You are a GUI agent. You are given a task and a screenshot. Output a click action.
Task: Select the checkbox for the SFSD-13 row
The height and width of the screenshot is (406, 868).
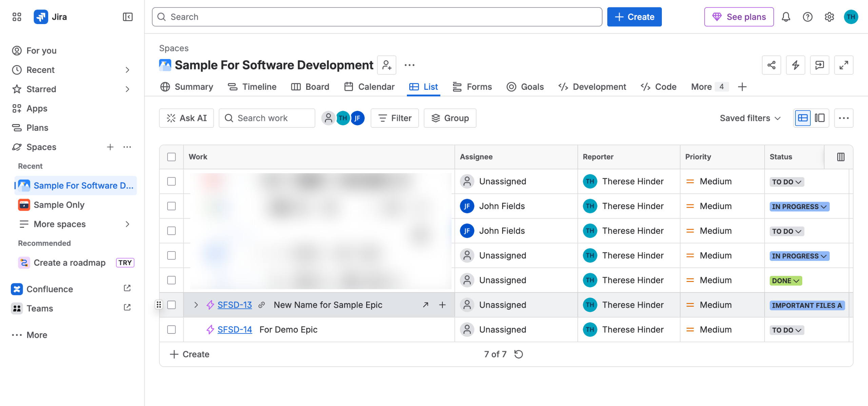[x=172, y=305]
